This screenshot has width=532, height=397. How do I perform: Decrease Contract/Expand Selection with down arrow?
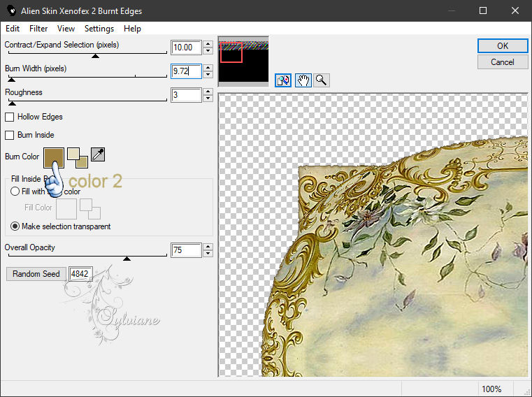point(208,51)
